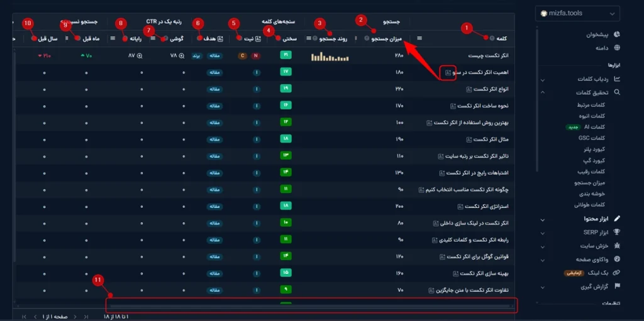
Task: Expand the ابزار SERP menu chevron
Action: point(543,233)
